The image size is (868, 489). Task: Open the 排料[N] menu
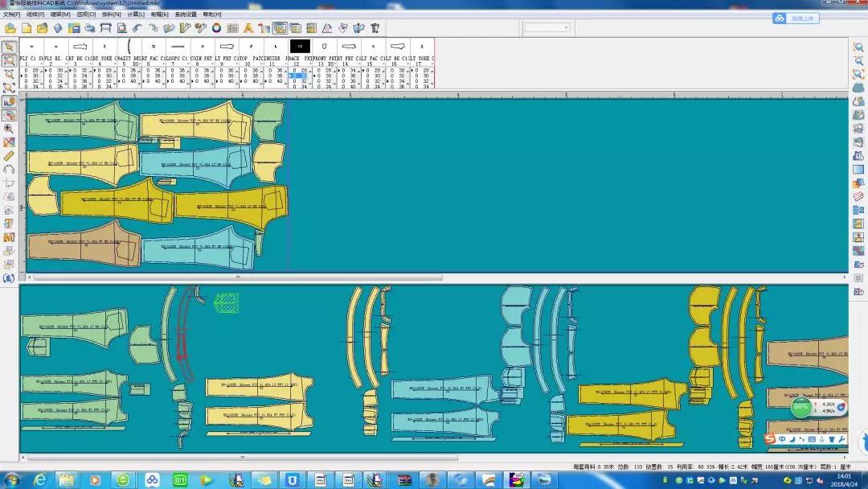click(x=111, y=14)
